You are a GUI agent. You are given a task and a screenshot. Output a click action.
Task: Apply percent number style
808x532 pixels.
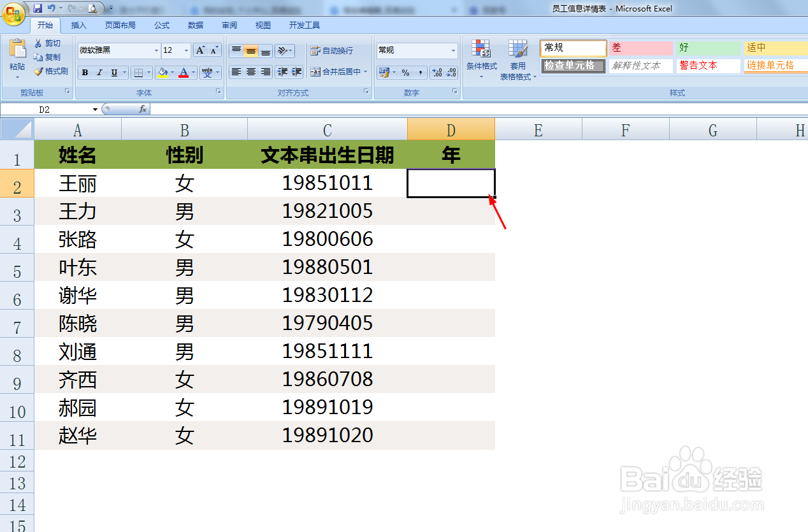tap(405, 73)
